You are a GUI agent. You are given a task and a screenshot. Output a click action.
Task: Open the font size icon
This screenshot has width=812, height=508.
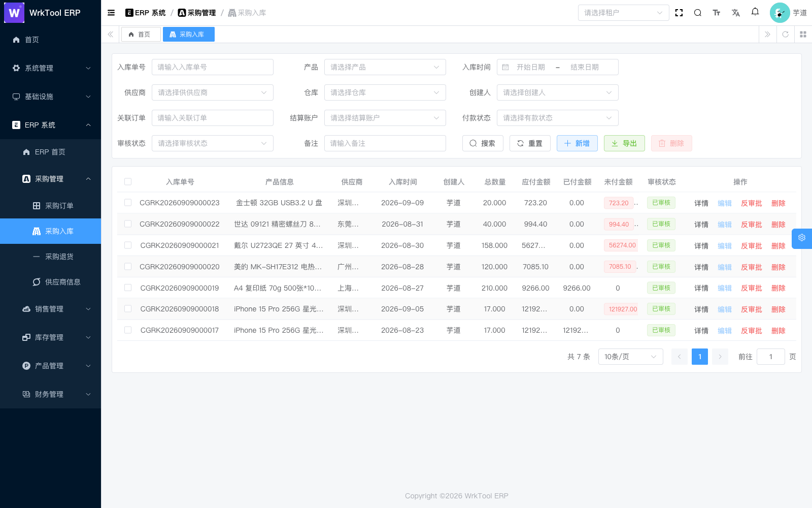(717, 13)
